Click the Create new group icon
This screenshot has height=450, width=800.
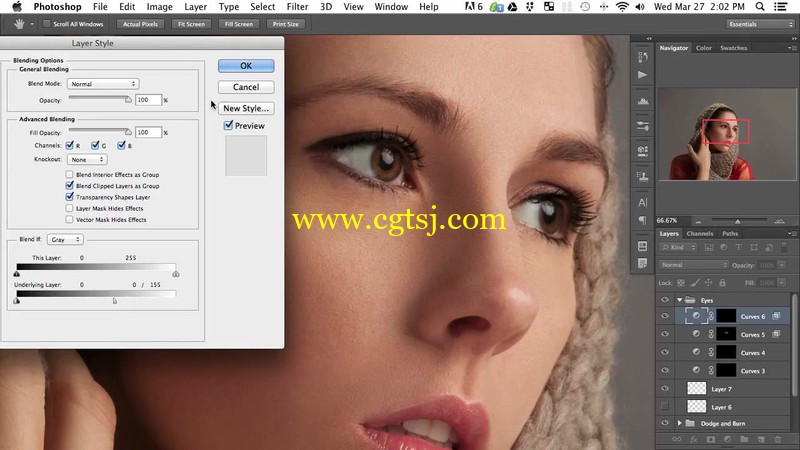744,439
